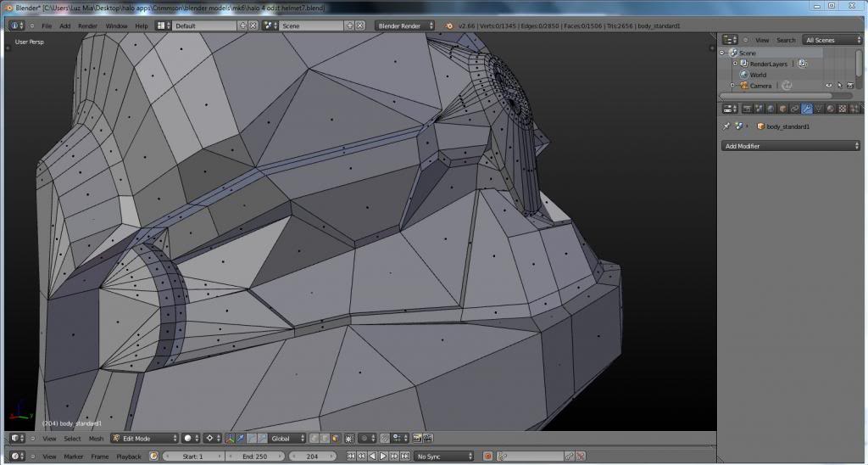The height and width of the screenshot is (465, 868).
Task: Open the proportional editing dropdown
Action: pyautogui.click(x=368, y=438)
